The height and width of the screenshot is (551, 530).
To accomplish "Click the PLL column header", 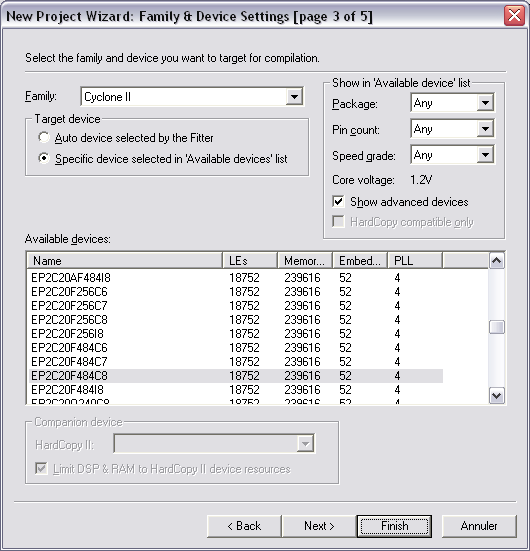I will [x=415, y=261].
